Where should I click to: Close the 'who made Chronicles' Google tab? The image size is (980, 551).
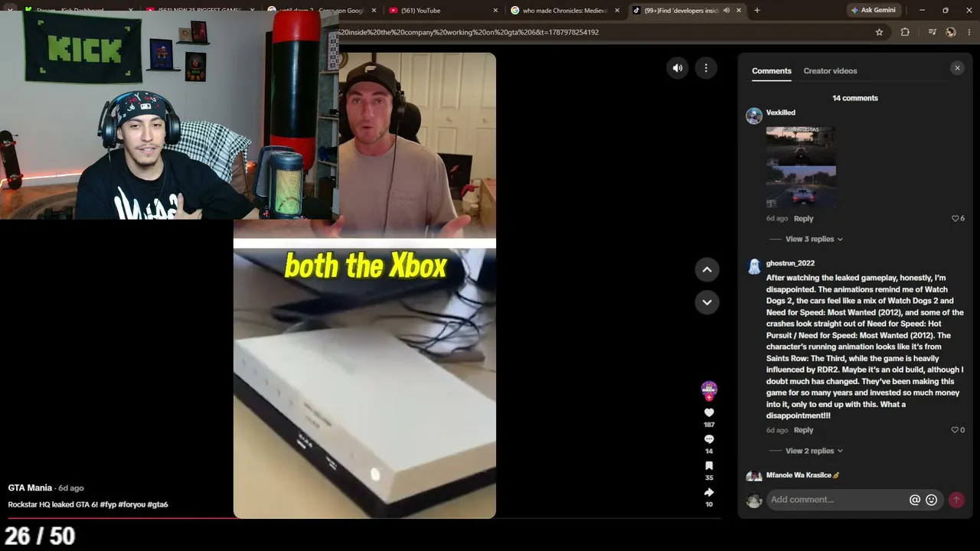click(617, 11)
